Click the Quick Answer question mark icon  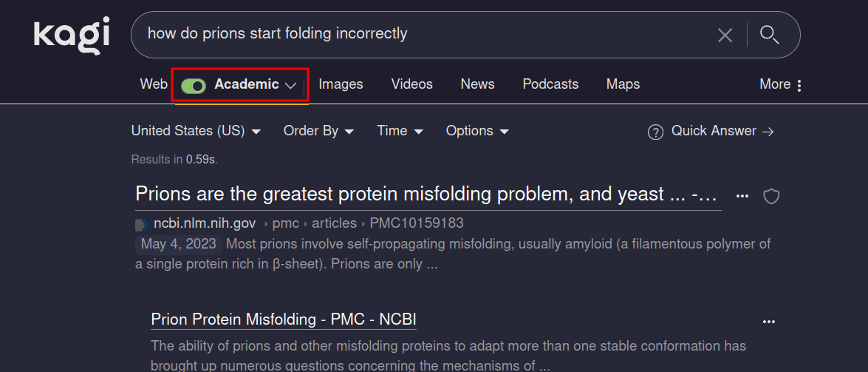(x=655, y=132)
